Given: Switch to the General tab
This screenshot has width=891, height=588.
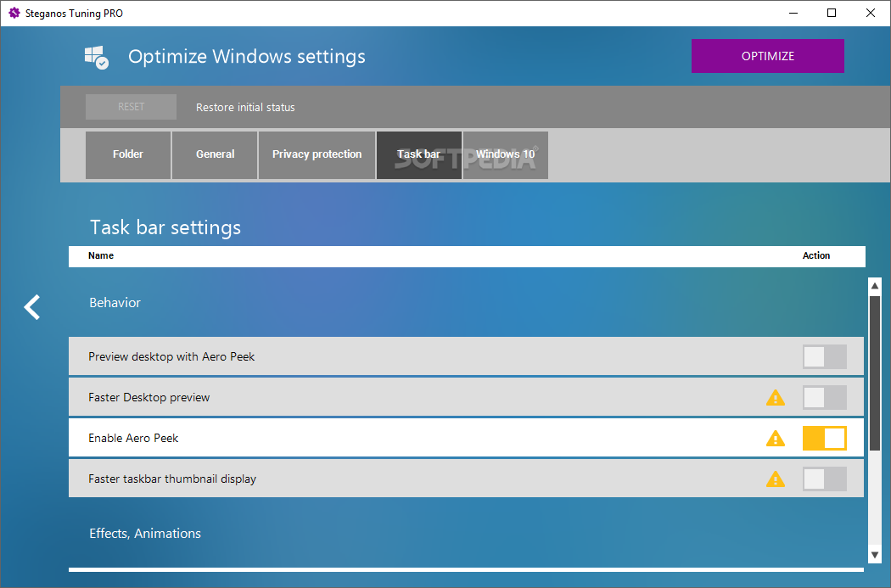Looking at the screenshot, I should (x=215, y=155).
